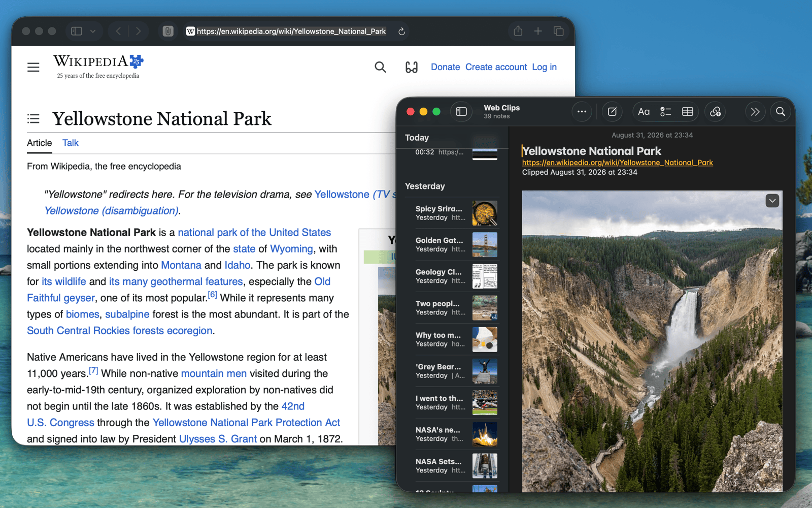Viewport: 812px width, 508px height.
Task: Insert a checklist in note
Action: [x=665, y=112]
